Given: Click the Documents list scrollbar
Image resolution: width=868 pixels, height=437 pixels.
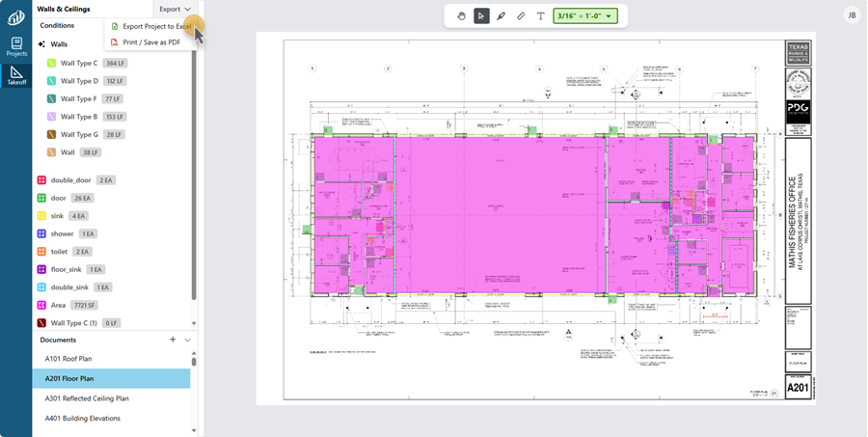Looking at the screenshot, I should (194, 361).
